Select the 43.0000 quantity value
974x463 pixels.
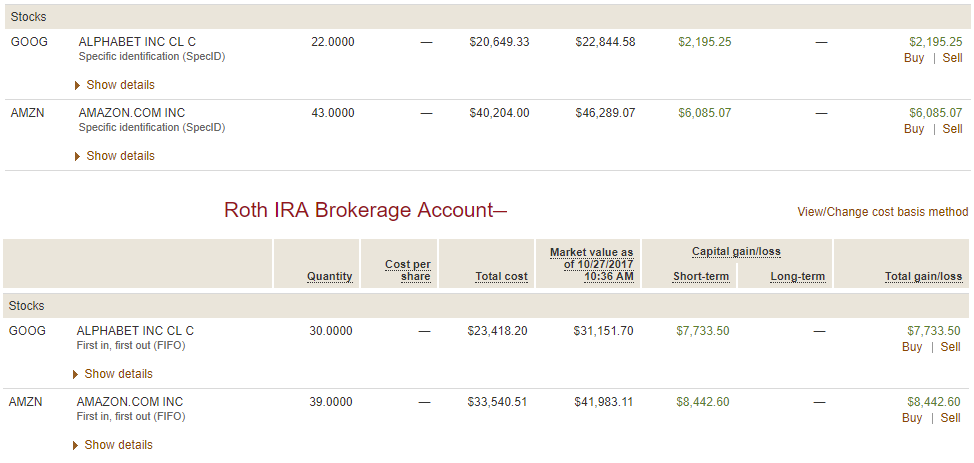[333, 113]
